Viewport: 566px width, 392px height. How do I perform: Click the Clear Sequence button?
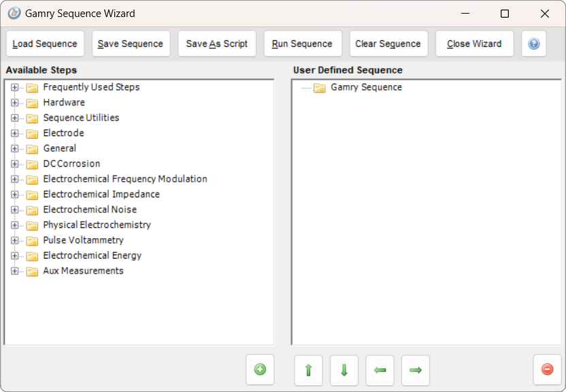tap(388, 44)
